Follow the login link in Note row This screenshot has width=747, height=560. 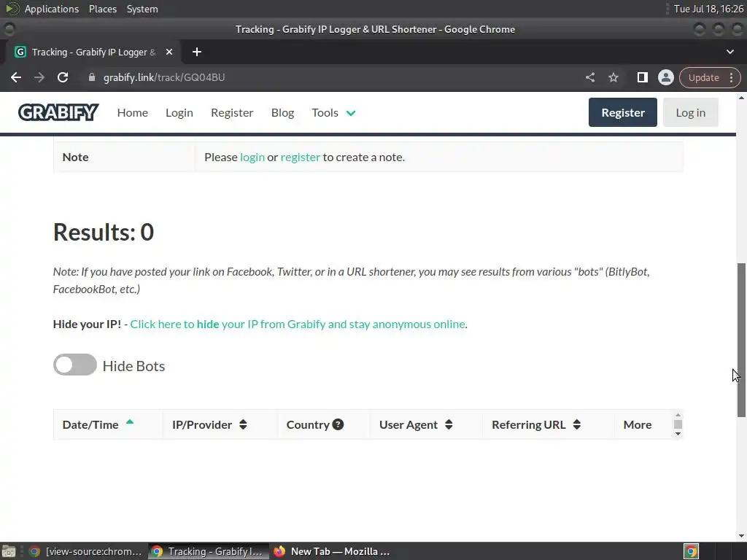pyautogui.click(x=252, y=157)
